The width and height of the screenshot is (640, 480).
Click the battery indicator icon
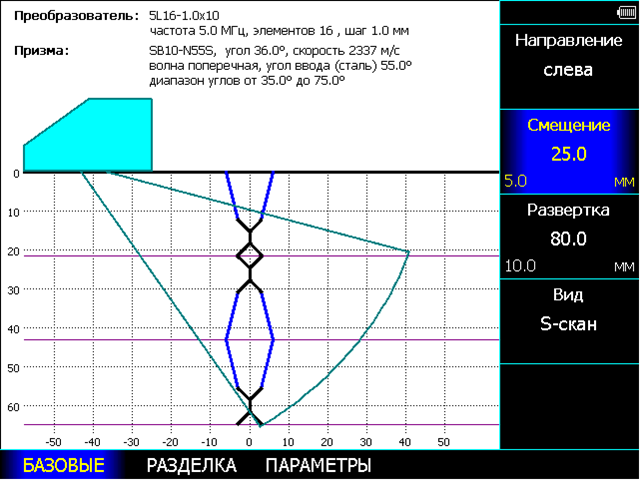click(x=626, y=11)
